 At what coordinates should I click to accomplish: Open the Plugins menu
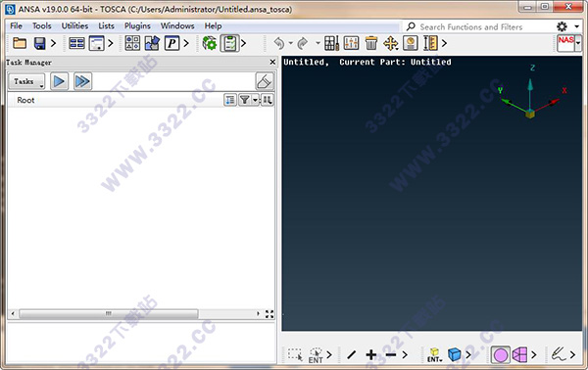pos(137,25)
